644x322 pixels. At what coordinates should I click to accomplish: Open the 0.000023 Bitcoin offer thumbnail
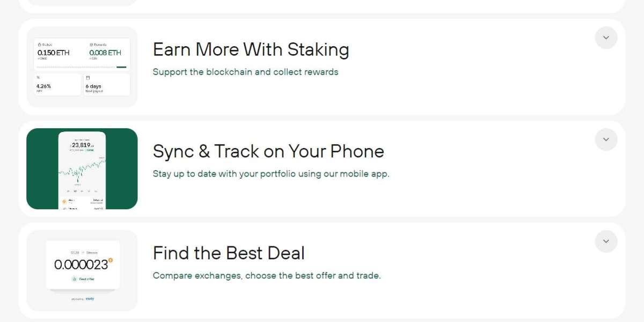pos(82,270)
